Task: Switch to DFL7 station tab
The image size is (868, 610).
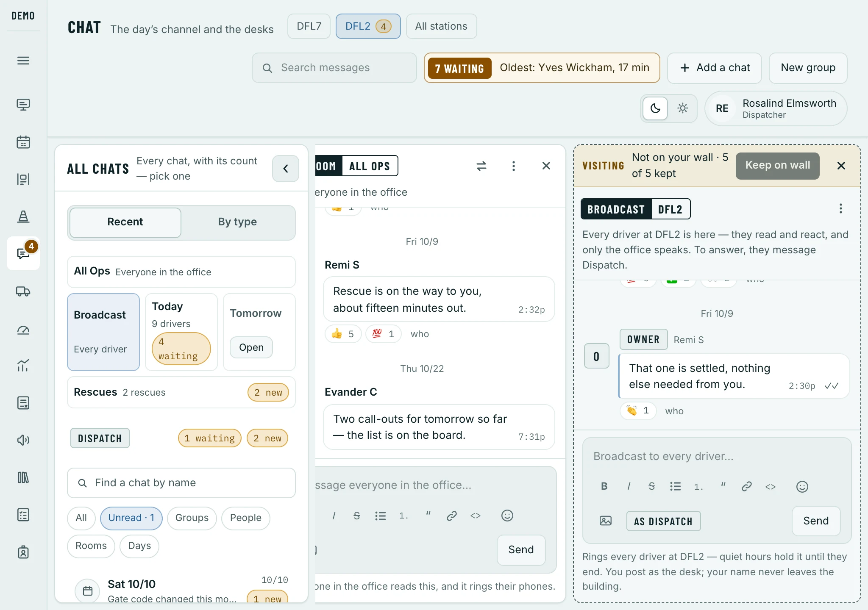Action: coord(309,26)
